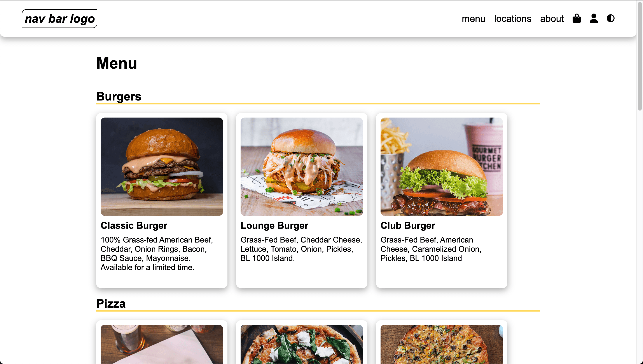Toggle shopping cart panel open
Viewport: 643px width, 364px height.
tap(577, 19)
